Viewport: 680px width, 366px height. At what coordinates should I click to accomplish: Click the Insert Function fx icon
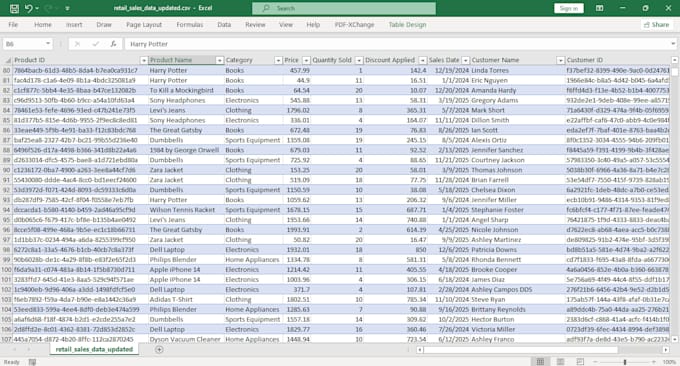[113, 44]
